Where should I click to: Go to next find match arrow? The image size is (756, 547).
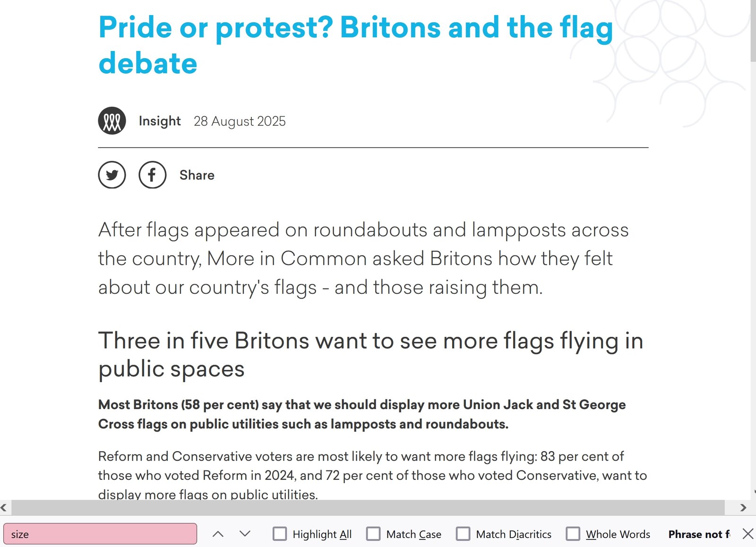(245, 534)
